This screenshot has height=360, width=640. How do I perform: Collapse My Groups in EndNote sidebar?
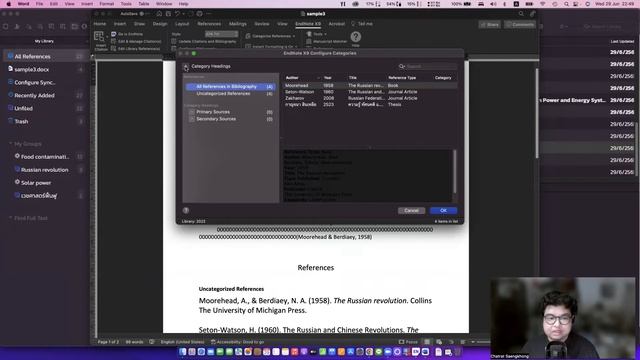click(11, 144)
